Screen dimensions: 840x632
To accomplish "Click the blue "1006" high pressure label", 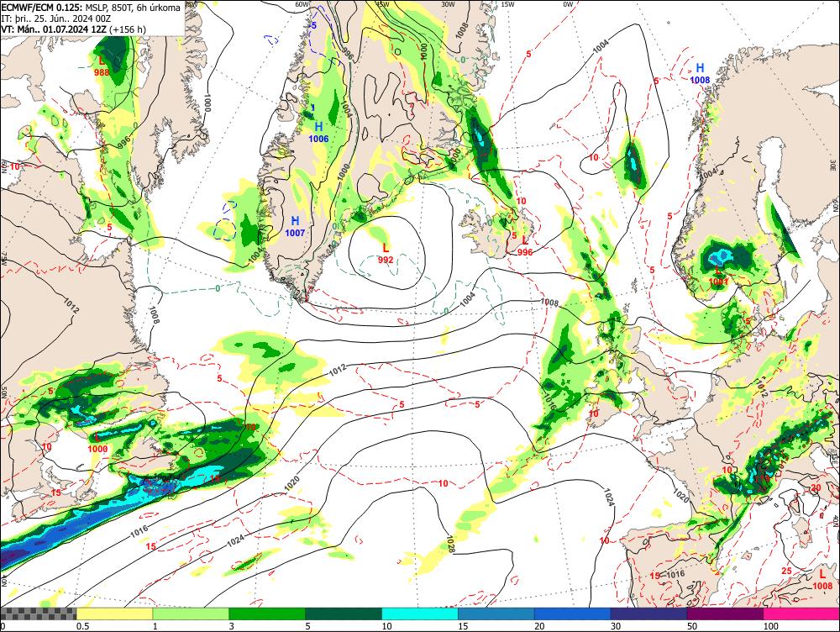I will click(318, 139).
